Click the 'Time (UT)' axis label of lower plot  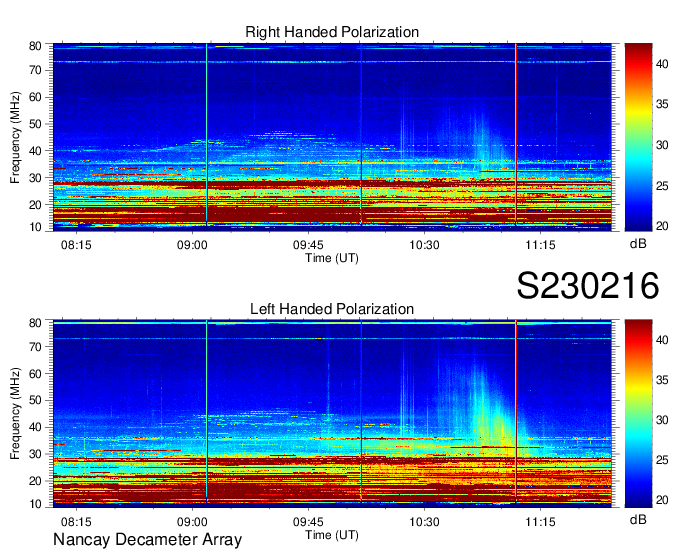coord(332,535)
